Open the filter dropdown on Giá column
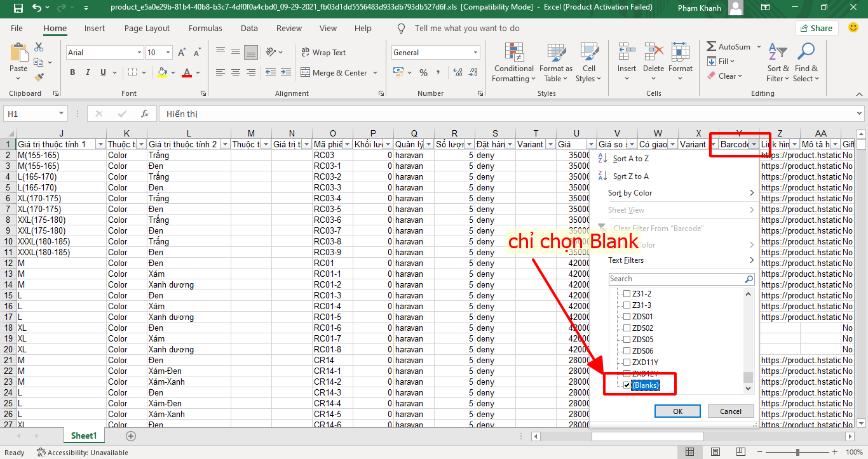The image size is (868, 459). pyautogui.click(x=592, y=145)
